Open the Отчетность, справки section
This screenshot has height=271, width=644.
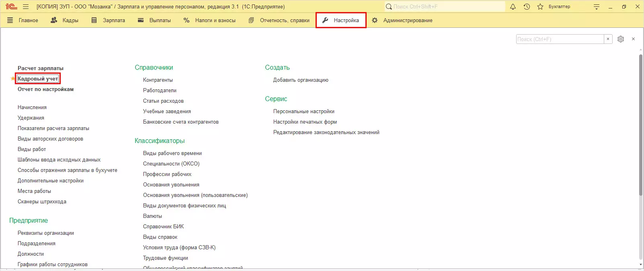[x=279, y=20]
